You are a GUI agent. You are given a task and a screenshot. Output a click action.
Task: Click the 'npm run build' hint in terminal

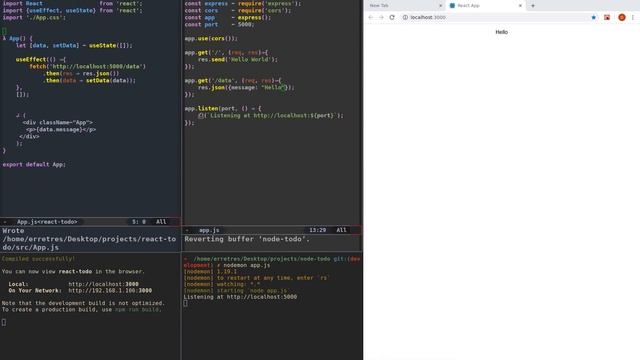[x=138, y=309]
